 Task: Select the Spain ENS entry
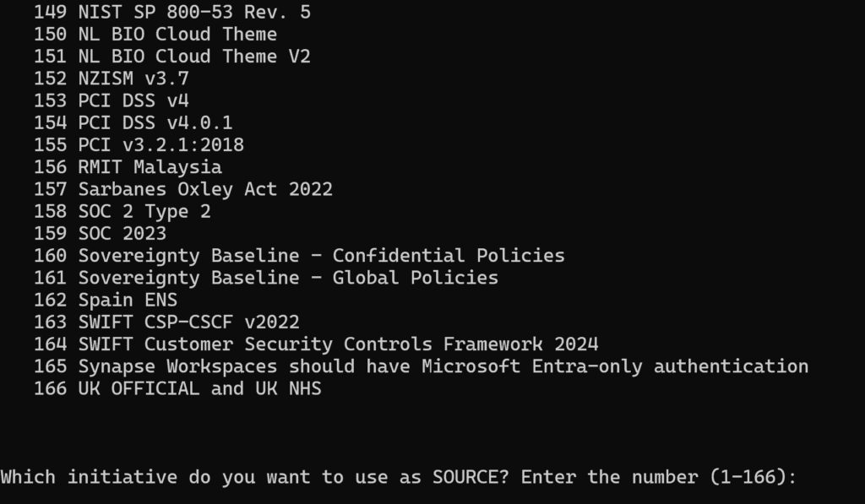[106, 300]
